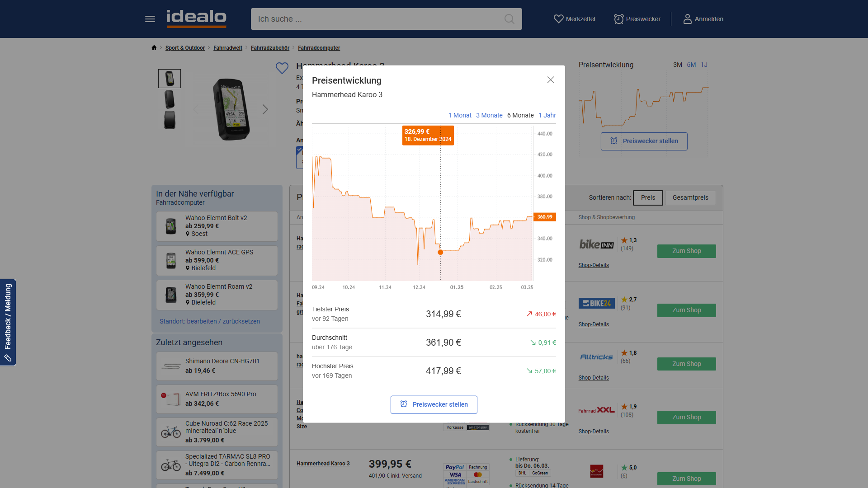Click Preiswecker stellen button in dialog
The image size is (868, 488).
[x=434, y=405]
